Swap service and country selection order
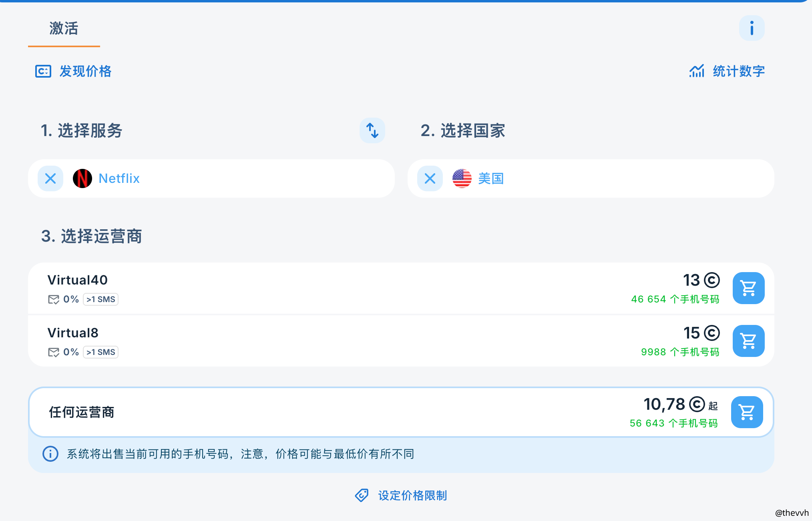The height and width of the screenshot is (521, 812). [x=372, y=130]
